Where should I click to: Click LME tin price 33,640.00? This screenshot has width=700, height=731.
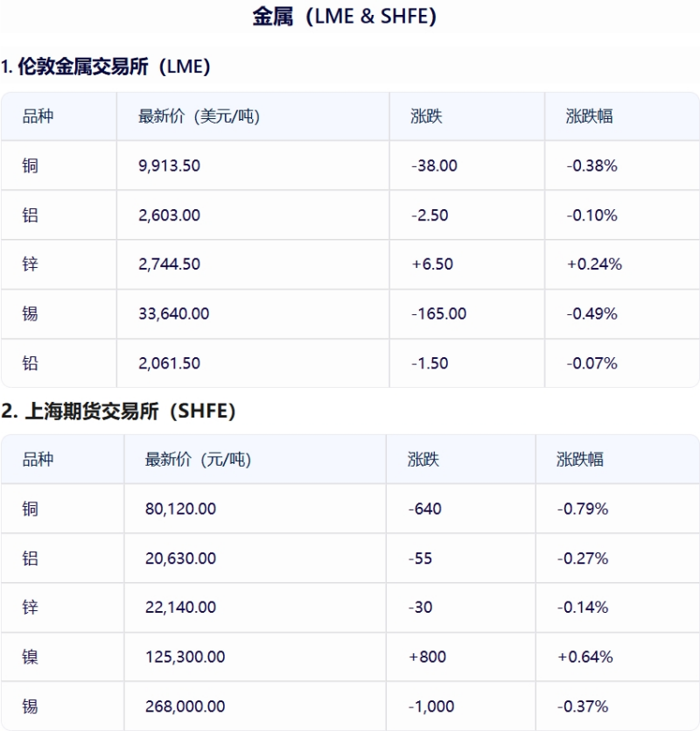pos(174,313)
